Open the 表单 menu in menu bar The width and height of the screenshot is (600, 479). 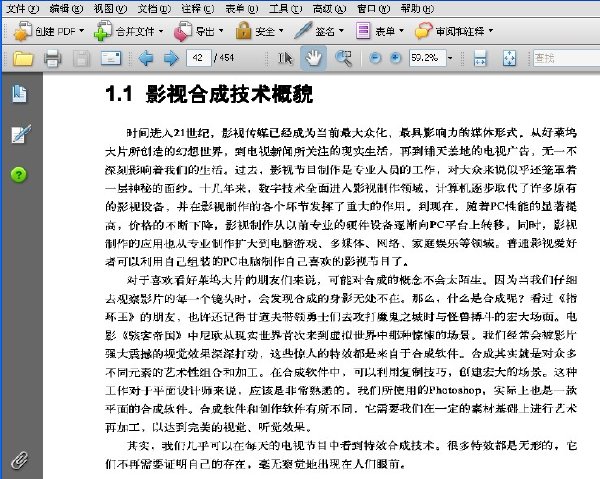(242, 8)
